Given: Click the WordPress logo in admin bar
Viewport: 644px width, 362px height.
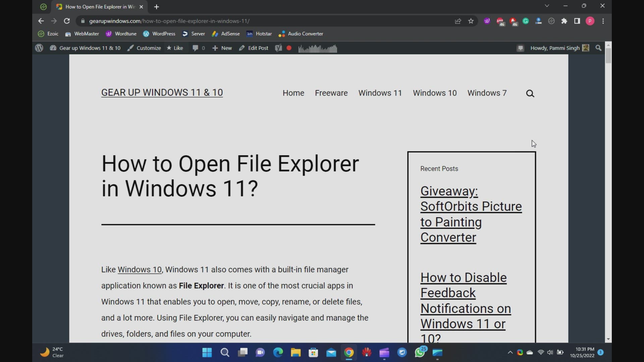Looking at the screenshot, I should pyautogui.click(x=39, y=48).
